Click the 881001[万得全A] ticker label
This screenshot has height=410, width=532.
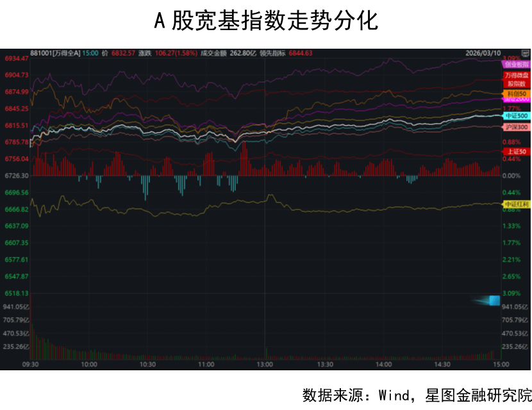pyautogui.click(x=56, y=54)
